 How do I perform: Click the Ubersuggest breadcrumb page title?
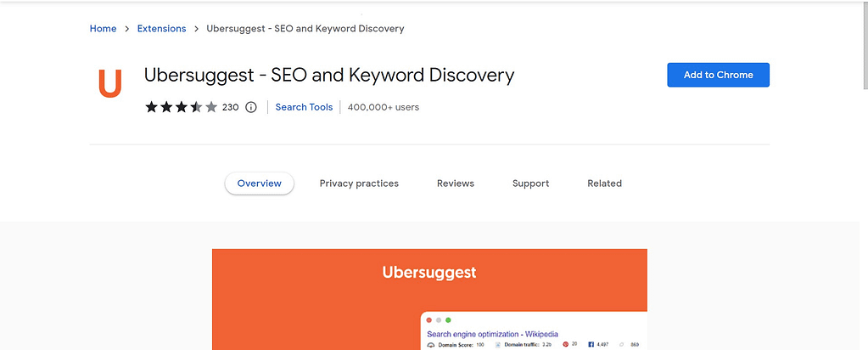[305, 28]
